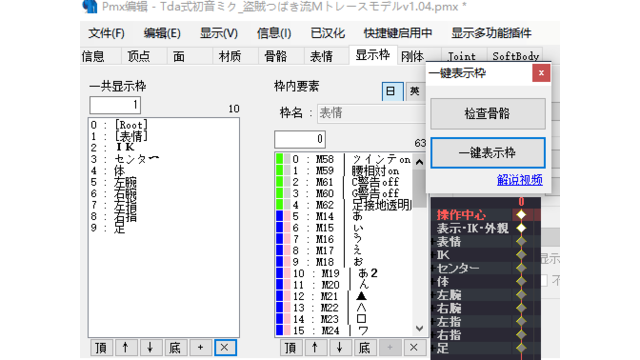This screenshot has width=640, height=360.
Task: Select M19 あ2 element row
Action: point(344,273)
